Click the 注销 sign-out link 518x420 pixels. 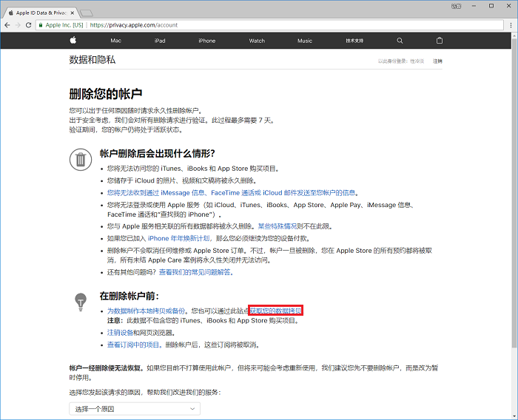(x=437, y=61)
